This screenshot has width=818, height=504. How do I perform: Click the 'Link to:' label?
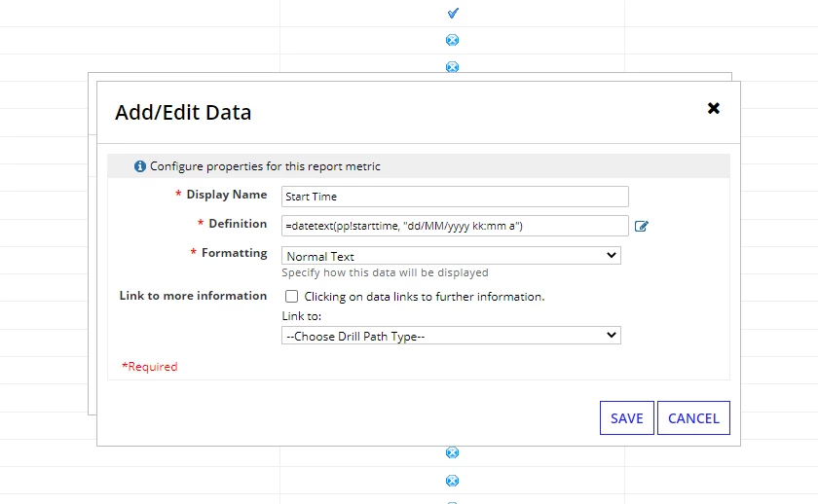click(x=302, y=316)
